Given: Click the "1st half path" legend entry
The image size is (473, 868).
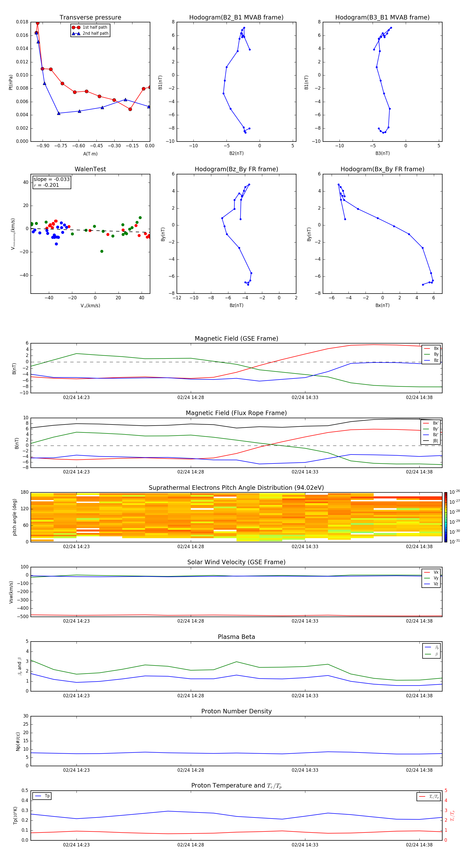Looking at the screenshot, I should pos(90,27).
